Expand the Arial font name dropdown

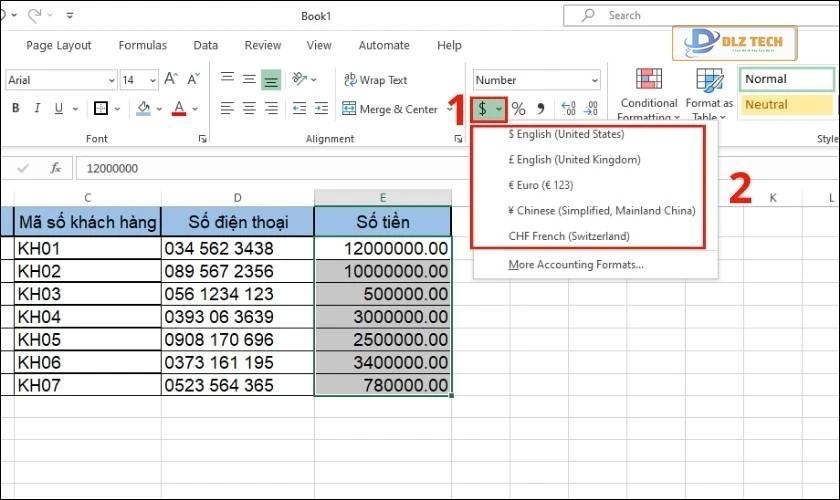(x=107, y=80)
